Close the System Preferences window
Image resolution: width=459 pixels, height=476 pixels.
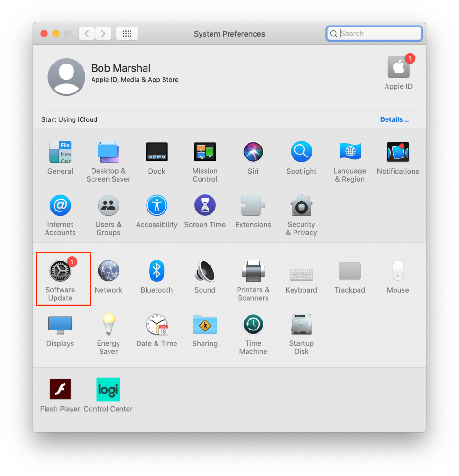tap(44, 33)
